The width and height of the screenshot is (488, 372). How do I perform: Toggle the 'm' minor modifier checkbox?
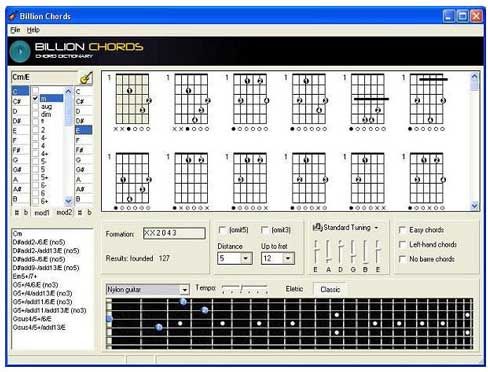pyautogui.click(x=35, y=98)
